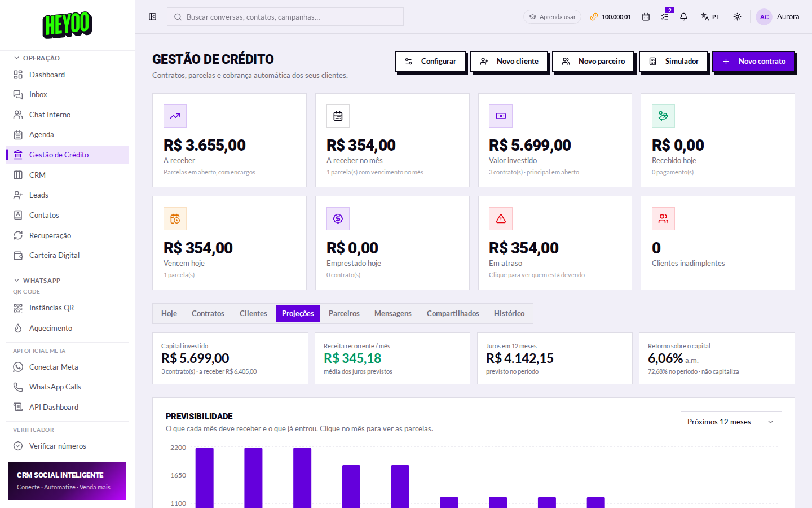812x508 pixels.
Task: Open Carteira Digital in the sidebar
Action: pos(67,255)
